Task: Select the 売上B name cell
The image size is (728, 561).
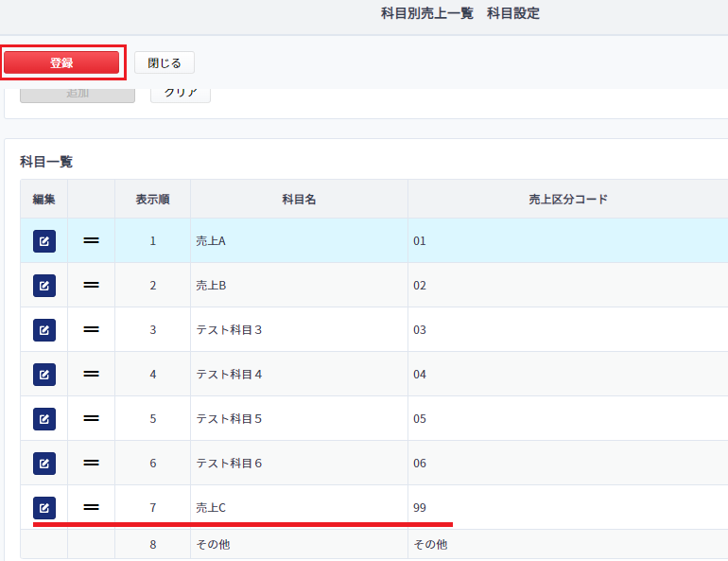Action: coord(299,286)
